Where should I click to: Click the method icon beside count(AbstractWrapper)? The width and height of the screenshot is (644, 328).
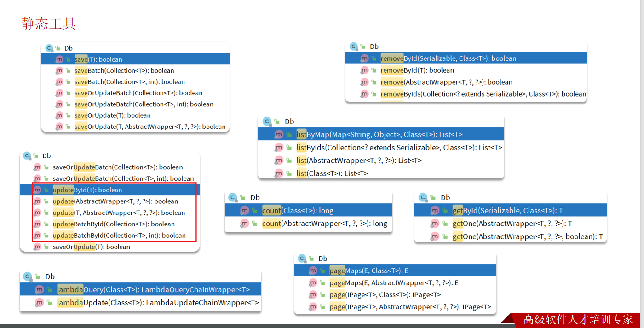pos(244,224)
